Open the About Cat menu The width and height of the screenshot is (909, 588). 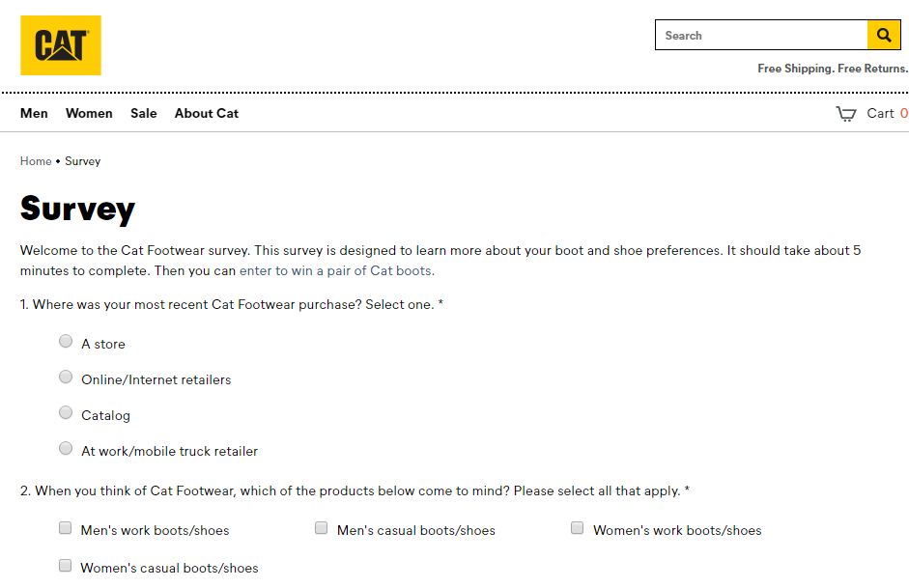pyautogui.click(x=207, y=113)
